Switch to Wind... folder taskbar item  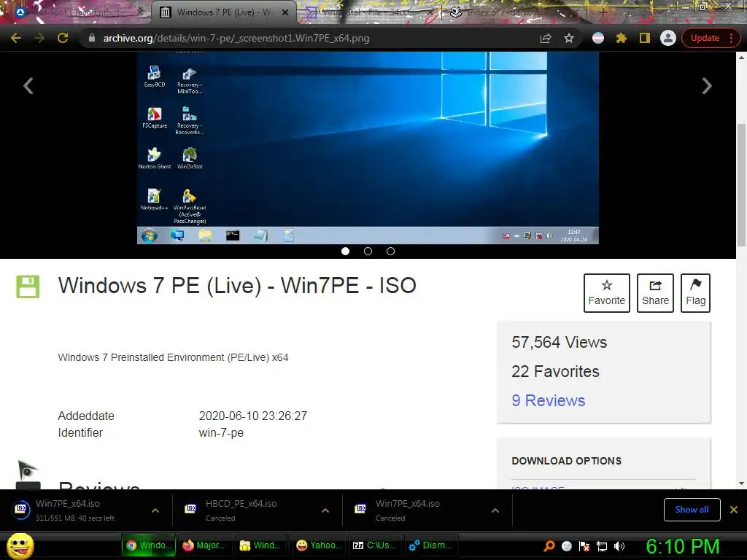(x=261, y=545)
